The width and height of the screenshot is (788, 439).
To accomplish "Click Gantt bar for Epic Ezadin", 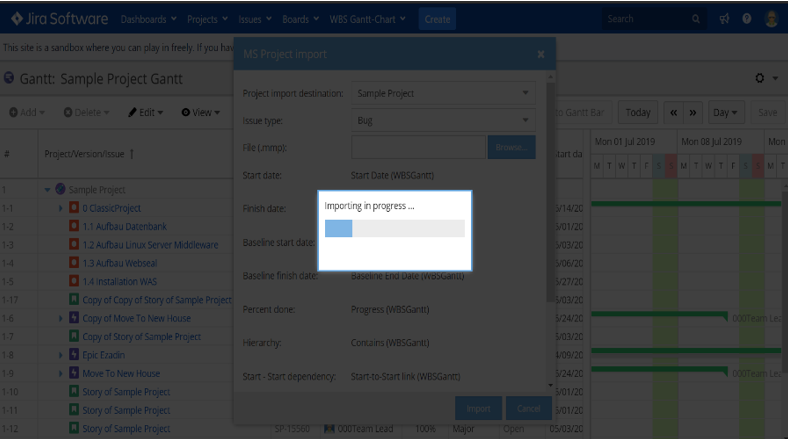I will point(686,350).
